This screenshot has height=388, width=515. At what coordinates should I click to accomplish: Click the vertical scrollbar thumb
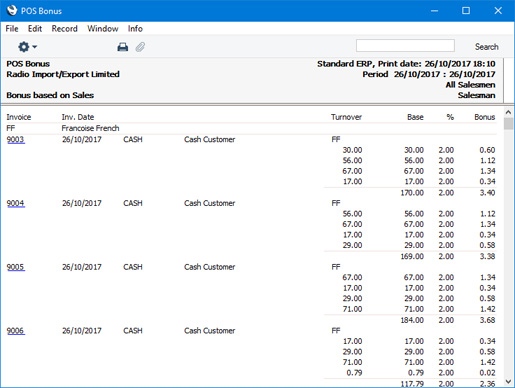pos(508,124)
